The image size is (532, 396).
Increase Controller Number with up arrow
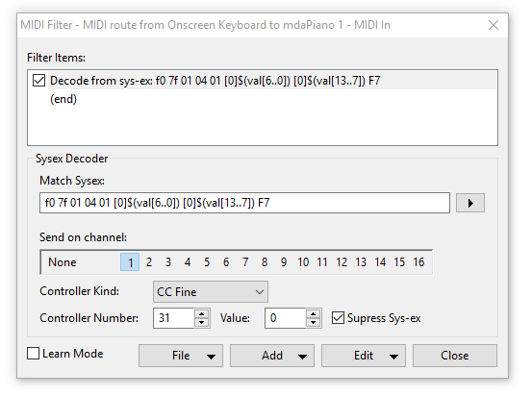coord(201,313)
